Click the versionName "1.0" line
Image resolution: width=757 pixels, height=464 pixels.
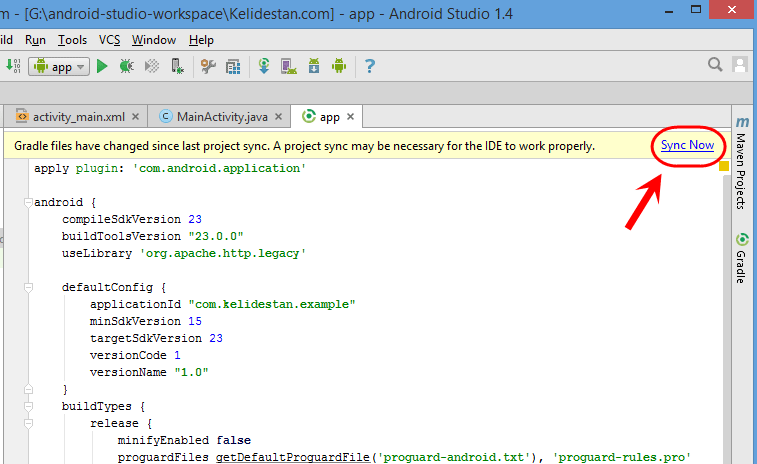coord(149,372)
